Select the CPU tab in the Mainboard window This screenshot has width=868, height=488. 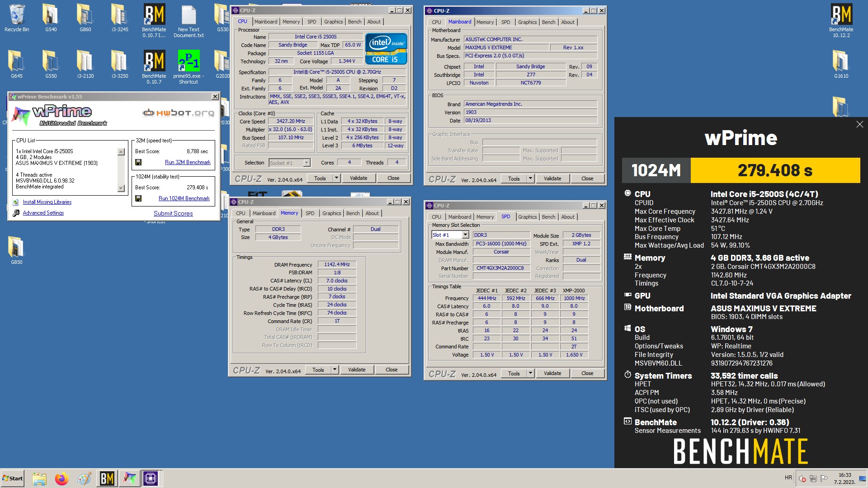(x=436, y=22)
